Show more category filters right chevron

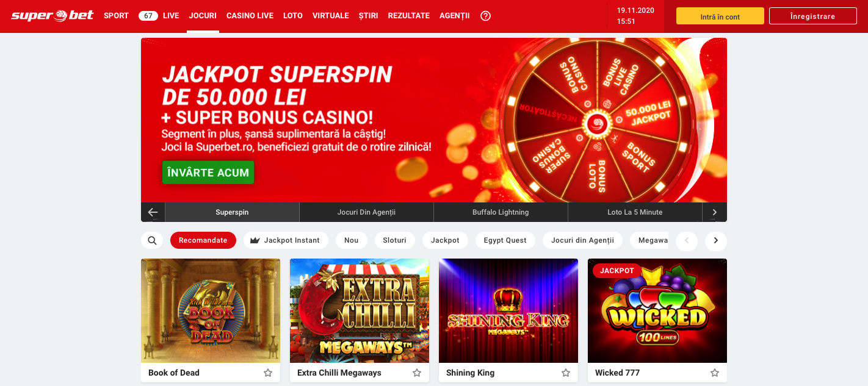(x=716, y=240)
